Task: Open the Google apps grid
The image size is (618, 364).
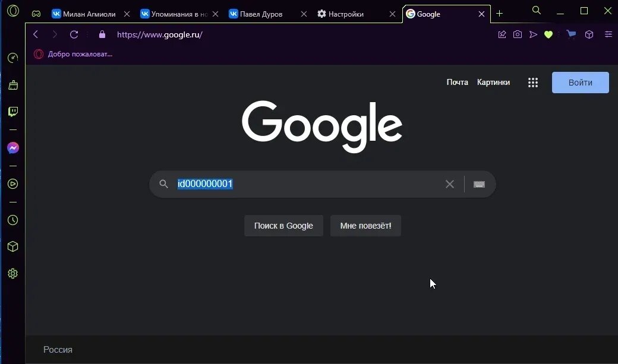Action: [533, 83]
